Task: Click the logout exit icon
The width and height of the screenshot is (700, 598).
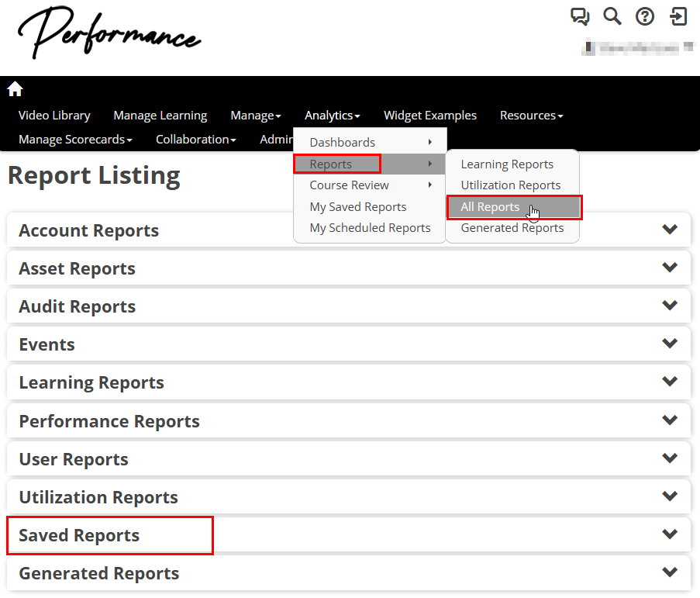Action: [x=678, y=16]
